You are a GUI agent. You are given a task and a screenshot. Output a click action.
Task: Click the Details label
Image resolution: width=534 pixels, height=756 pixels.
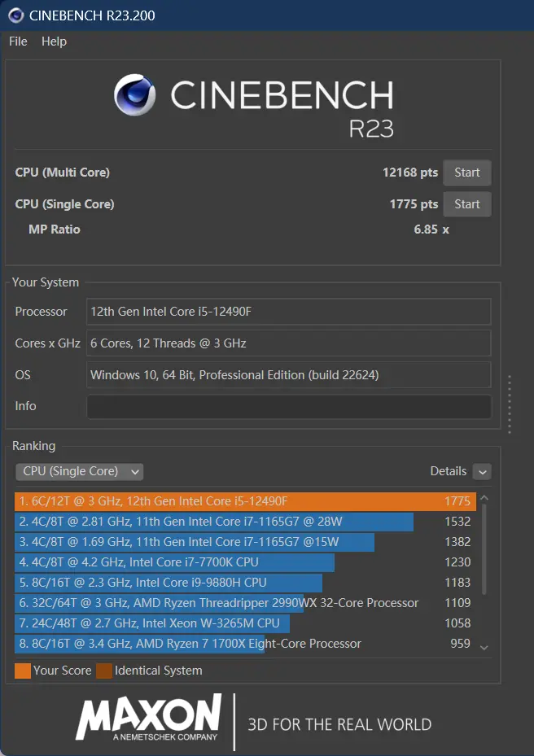449,471
